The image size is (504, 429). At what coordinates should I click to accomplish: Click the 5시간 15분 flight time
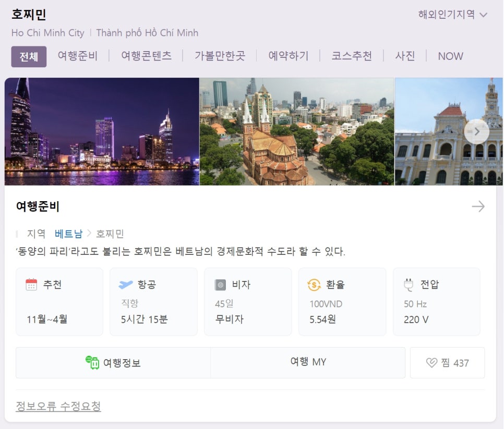click(x=145, y=319)
